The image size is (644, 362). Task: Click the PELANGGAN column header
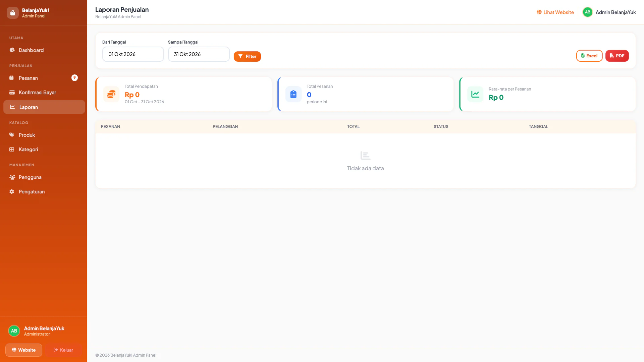click(x=225, y=126)
